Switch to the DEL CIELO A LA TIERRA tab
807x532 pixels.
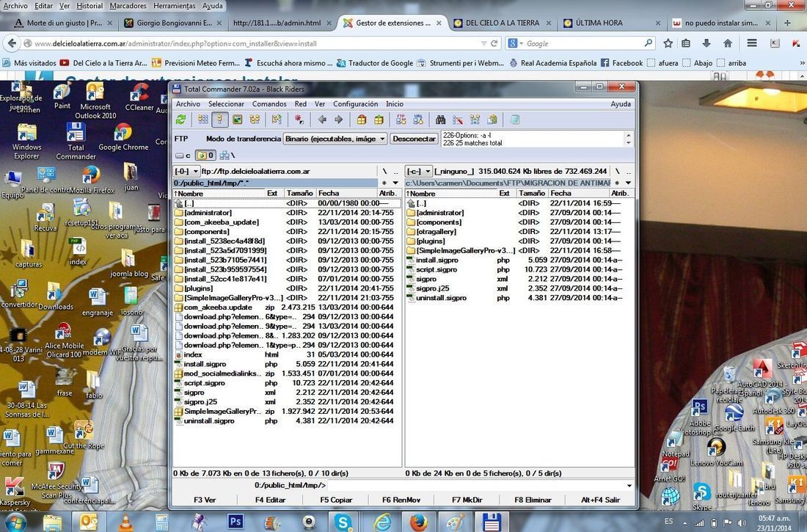503,23
